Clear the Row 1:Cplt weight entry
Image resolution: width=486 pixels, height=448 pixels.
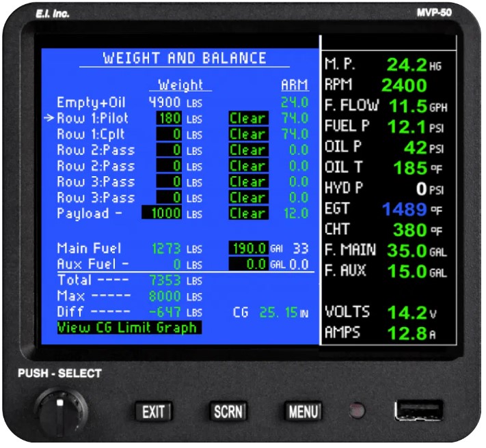(247, 135)
